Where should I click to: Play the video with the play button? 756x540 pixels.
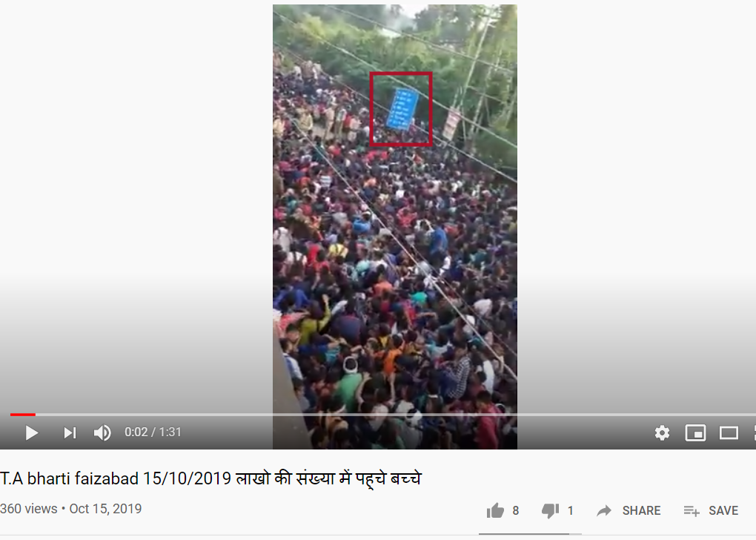pos(32,432)
